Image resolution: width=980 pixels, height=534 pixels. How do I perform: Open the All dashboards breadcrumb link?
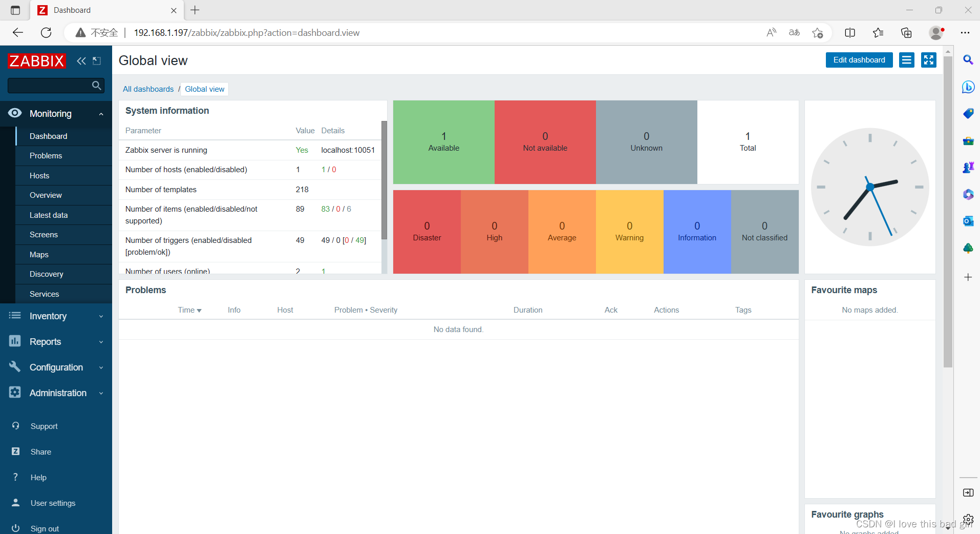[147, 89]
